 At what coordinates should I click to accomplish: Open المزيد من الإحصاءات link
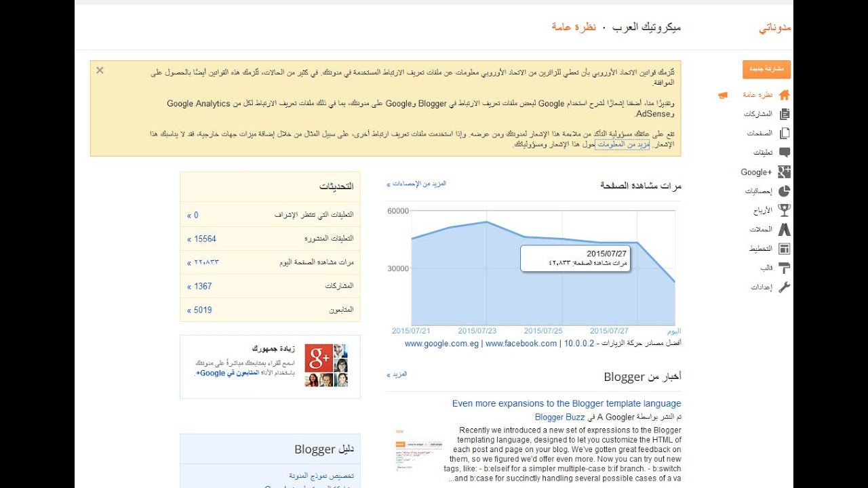[416, 184]
